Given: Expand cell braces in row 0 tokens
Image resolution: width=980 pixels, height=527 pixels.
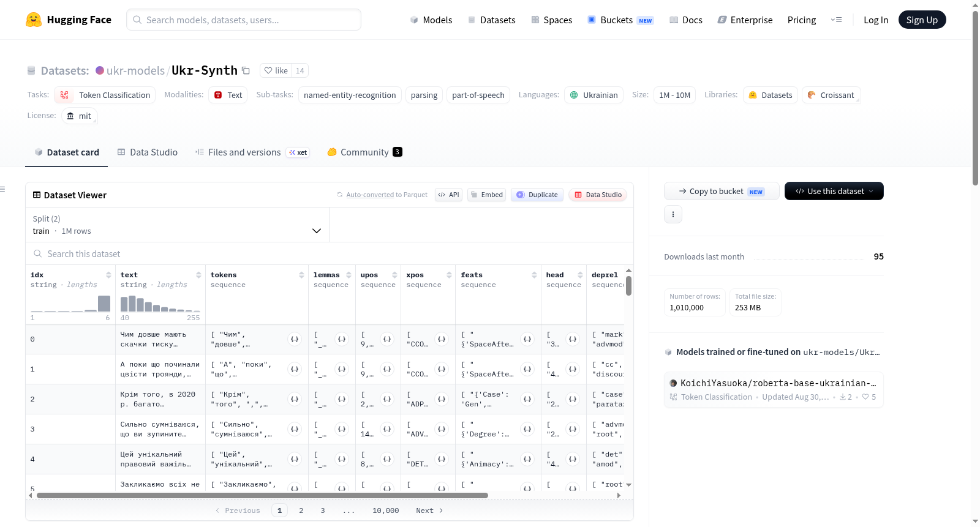Looking at the screenshot, I should (x=295, y=339).
